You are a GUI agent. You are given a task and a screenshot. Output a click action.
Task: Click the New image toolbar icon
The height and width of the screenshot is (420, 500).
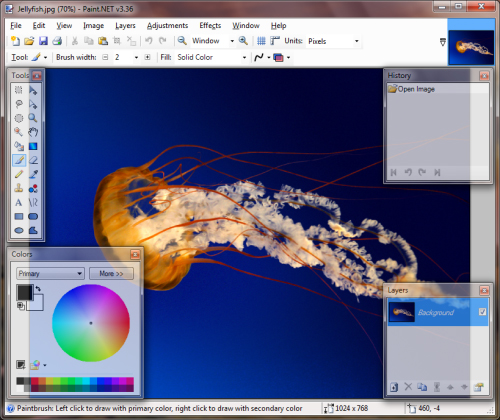(x=15, y=41)
